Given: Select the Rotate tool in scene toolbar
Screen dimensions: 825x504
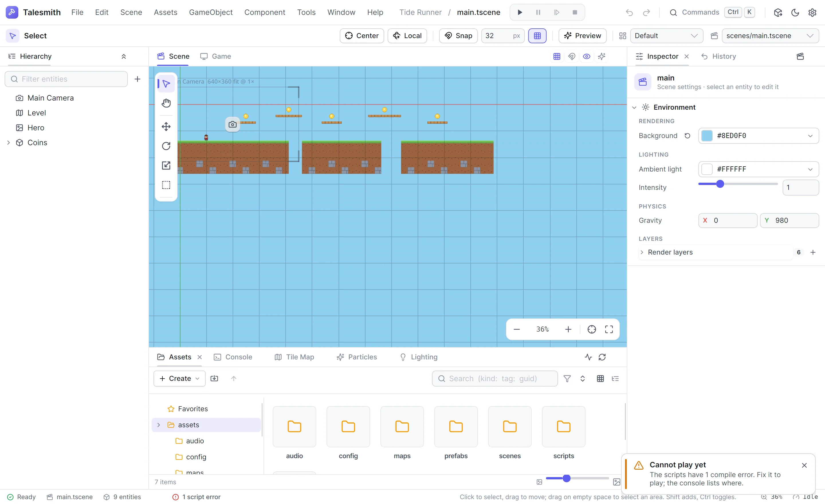Looking at the screenshot, I should (166, 146).
